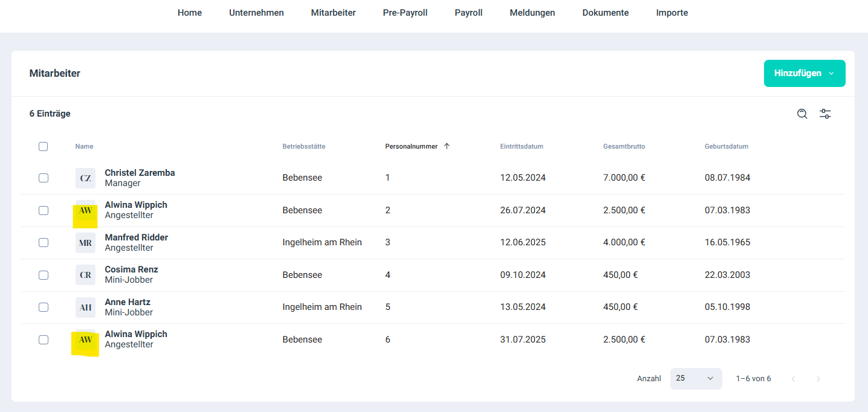Viewport: 868px width, 412px height.
Task: Click the search magnifier icon
Action: [802, 114]
